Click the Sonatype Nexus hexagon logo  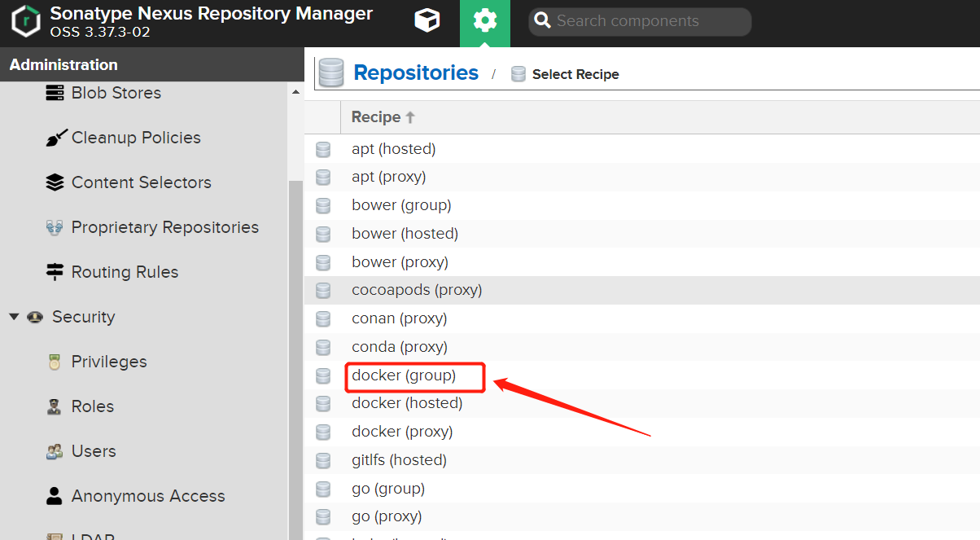click(26, 22)
